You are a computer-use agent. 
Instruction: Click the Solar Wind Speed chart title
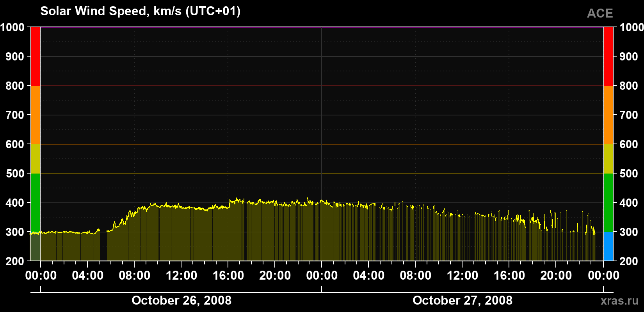141,11
